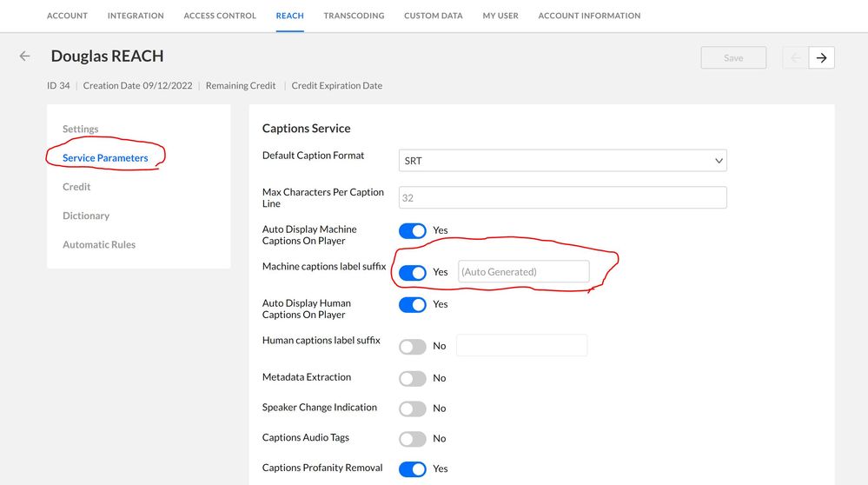Click the Captions Service heading
868x485 pixels.
(306, 129)
